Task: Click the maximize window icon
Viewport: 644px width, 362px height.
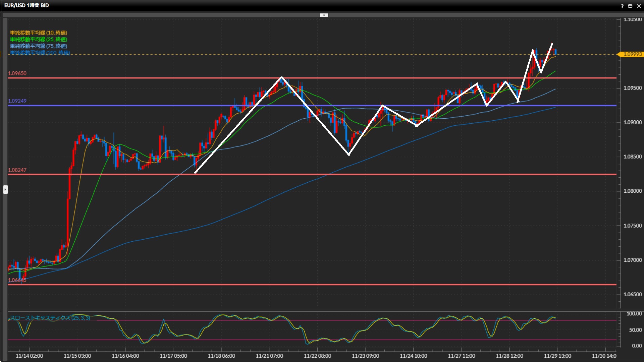Action: click(x=630, y=6)
